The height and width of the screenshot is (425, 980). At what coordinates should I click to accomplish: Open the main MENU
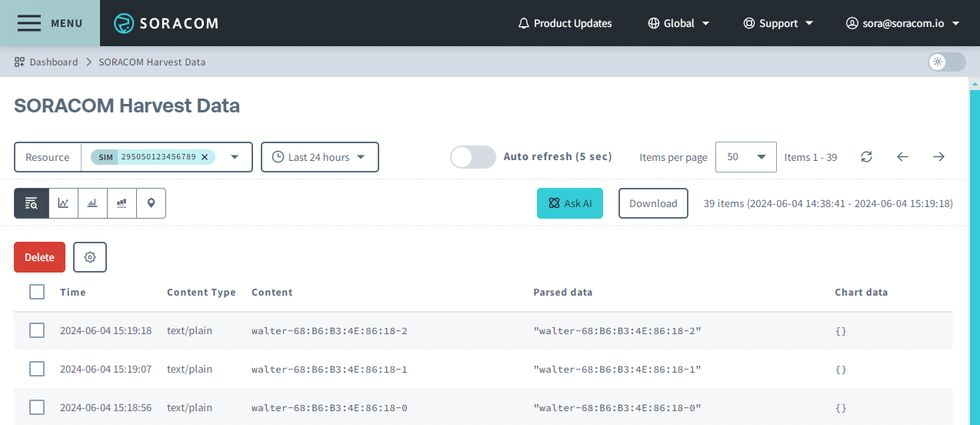pos(50,23)
